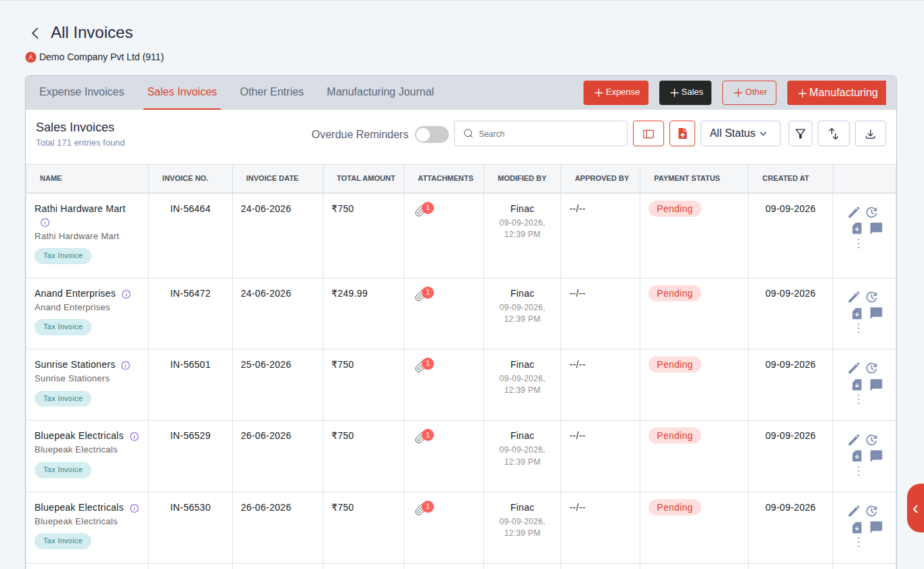This screenshot has height=569, width=924.
Task: Click the download icon beside sort
Action: point(871,133)
